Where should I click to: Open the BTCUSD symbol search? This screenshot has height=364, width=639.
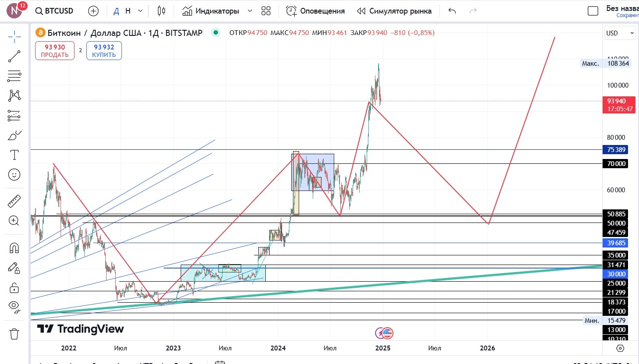pos(54,11)
